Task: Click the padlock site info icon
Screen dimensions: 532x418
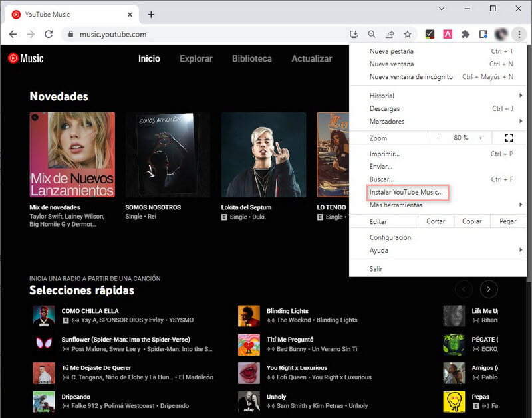Action: [70, 34]
